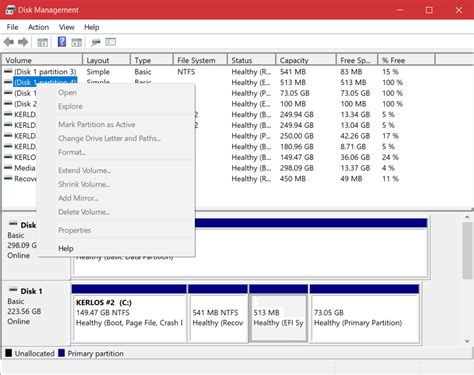
Task: Click the disk pane scrollbar down arrow
Action: coord(467,341)
